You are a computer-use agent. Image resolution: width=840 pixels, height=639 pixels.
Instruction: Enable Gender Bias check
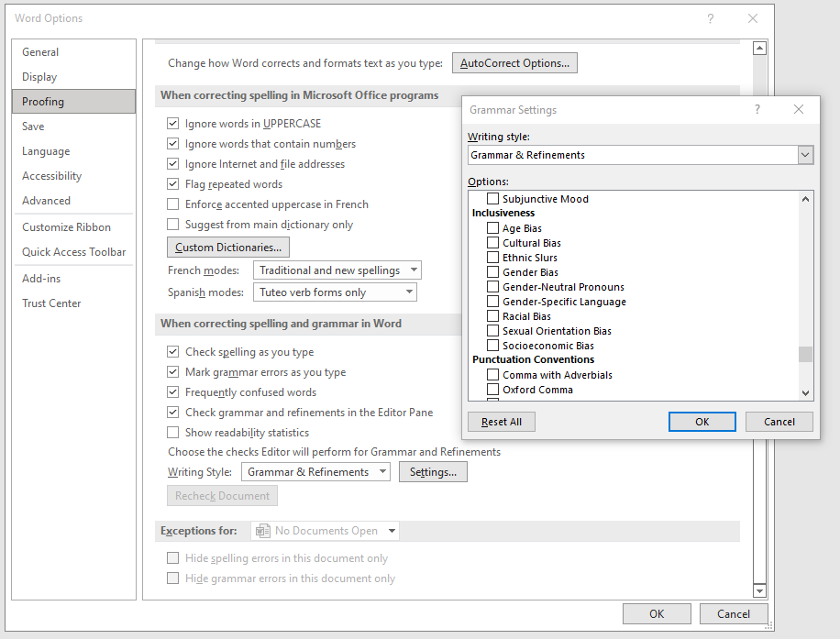click(x=492, y=272)
